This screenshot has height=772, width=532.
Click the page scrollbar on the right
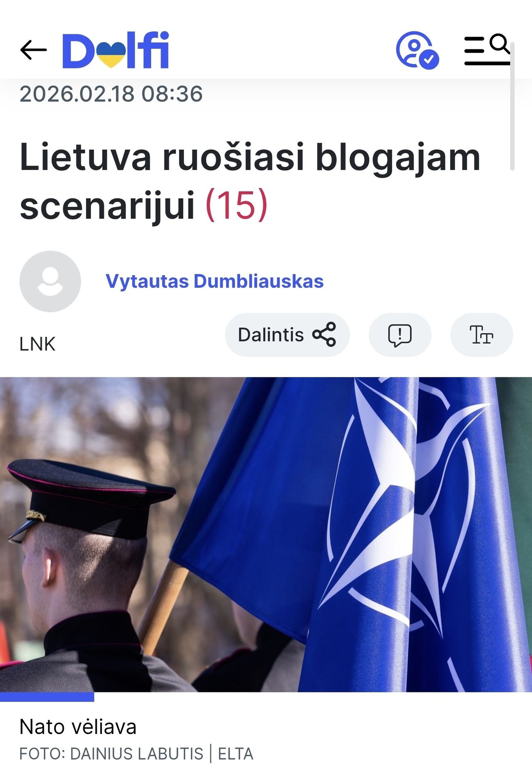(x=512, y=107)
